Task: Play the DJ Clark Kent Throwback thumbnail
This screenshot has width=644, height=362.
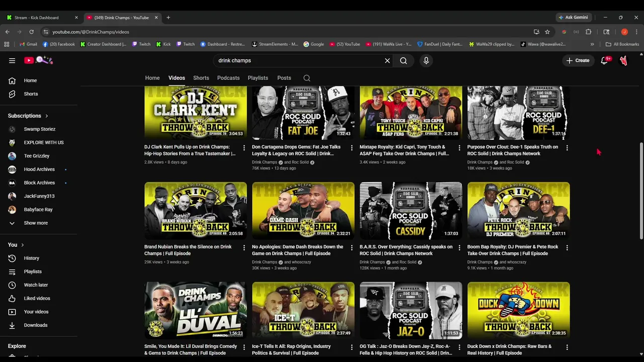Action: (196, 113)
